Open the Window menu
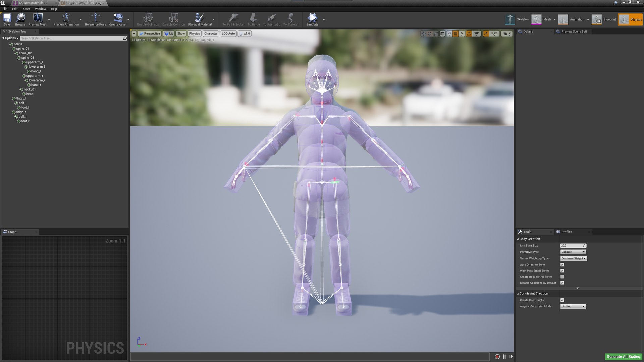644x362 pixels. [x=40, y=9]
